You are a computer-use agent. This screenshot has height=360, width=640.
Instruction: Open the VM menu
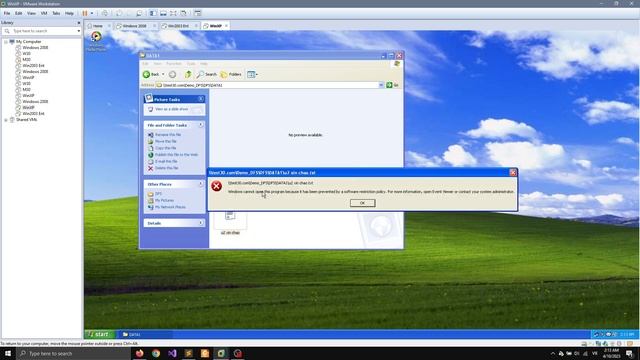click(44, 13)
